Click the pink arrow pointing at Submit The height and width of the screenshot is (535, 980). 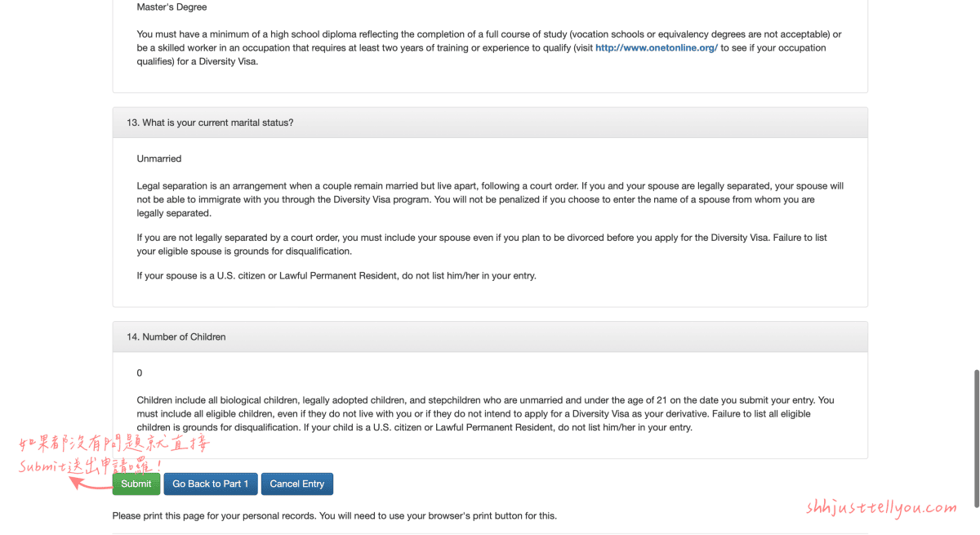click(x=90, y=483)
